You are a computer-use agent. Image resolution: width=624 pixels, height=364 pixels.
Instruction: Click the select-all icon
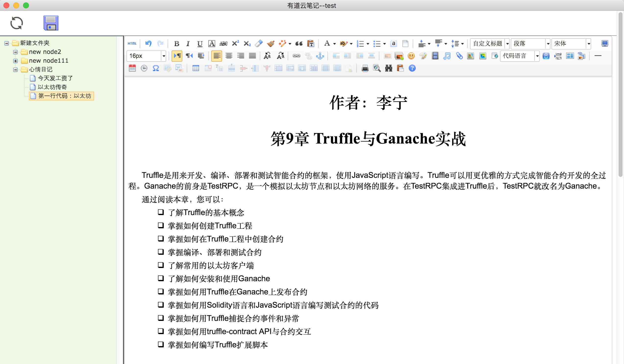click(x=393, y=44)
